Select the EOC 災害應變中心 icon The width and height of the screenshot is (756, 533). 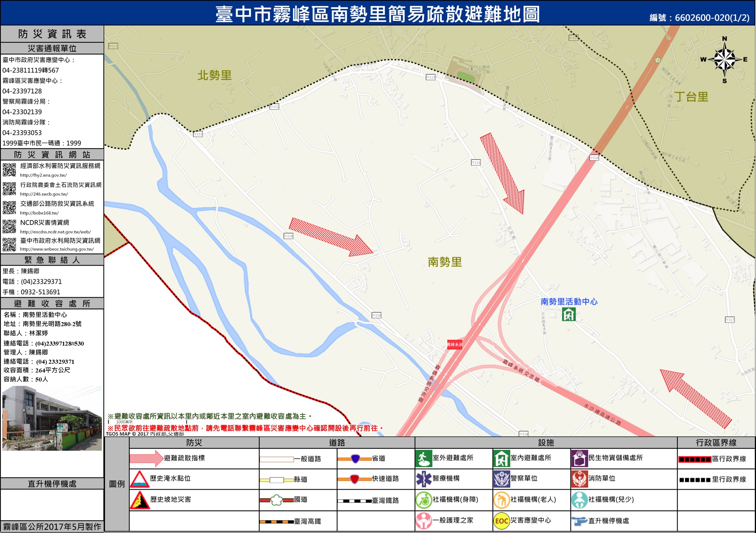pos(502,521)
